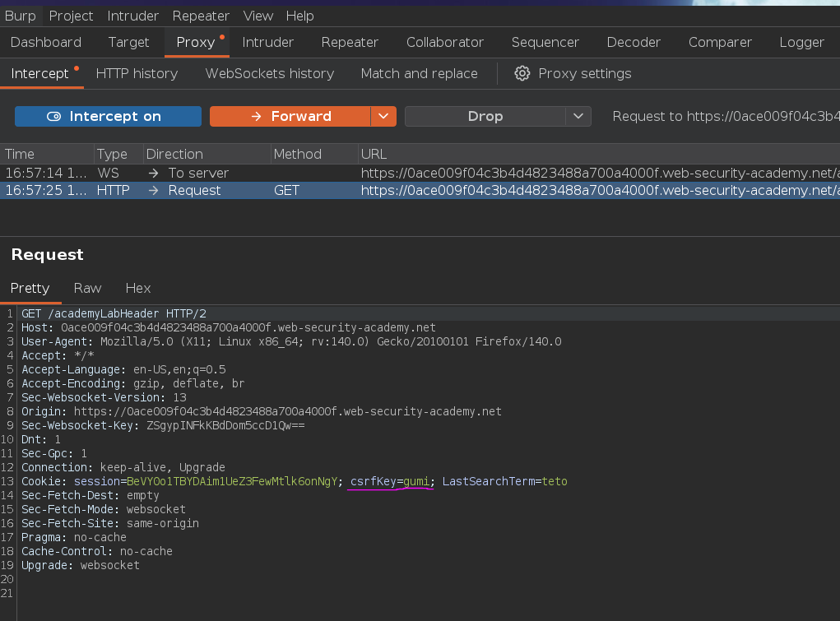The width and height of the screenshot is (840, 621).
Task: Click the csrfKey=gumi cookie
Action: pos(390,481)
